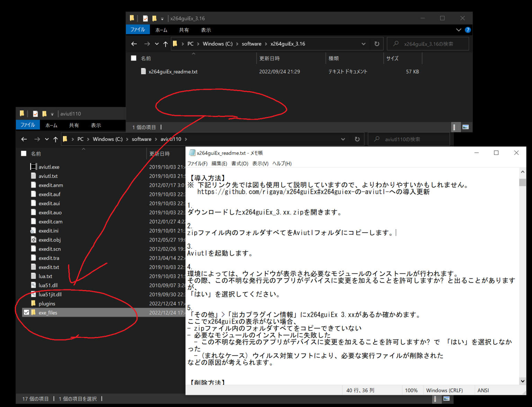Uncheck the checkbox next to exe_files folder
The width and height of the screenshot is (532, 407).
(27, 312)
